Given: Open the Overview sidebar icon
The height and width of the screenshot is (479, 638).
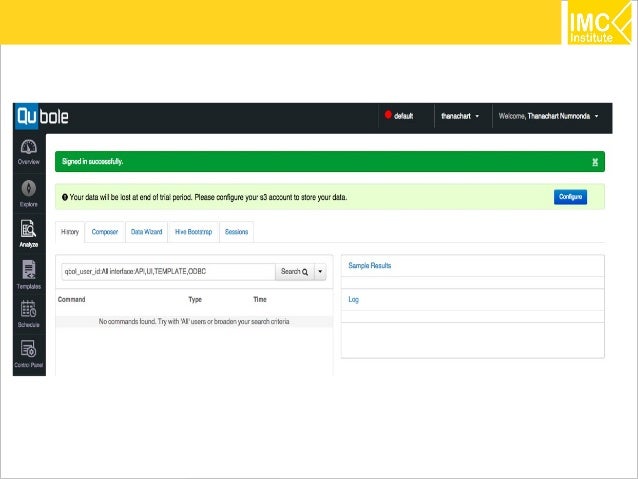Looking at the screenshot, I should point(28,152).
